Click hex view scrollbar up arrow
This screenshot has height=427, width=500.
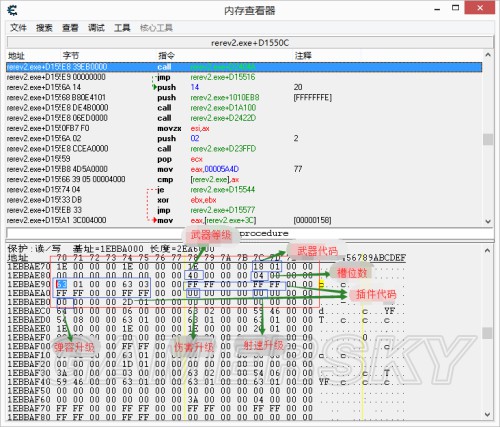tap(488, 250)
